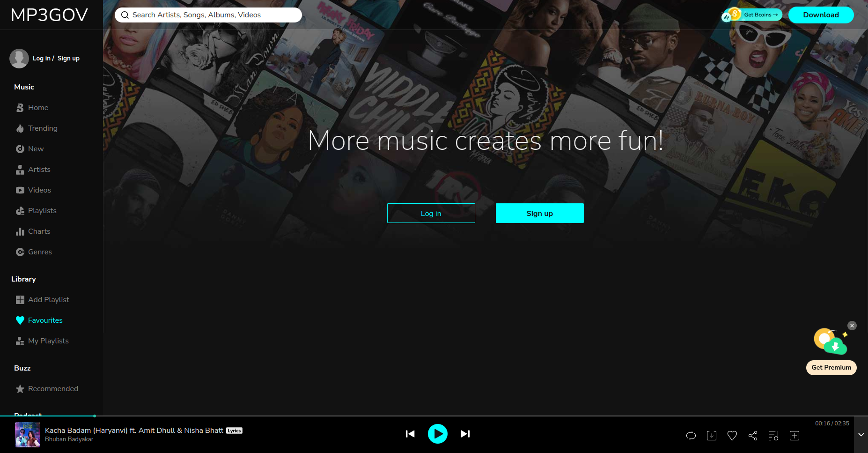
Task: Click the song progress bar handle
Action: pos(95,416)
